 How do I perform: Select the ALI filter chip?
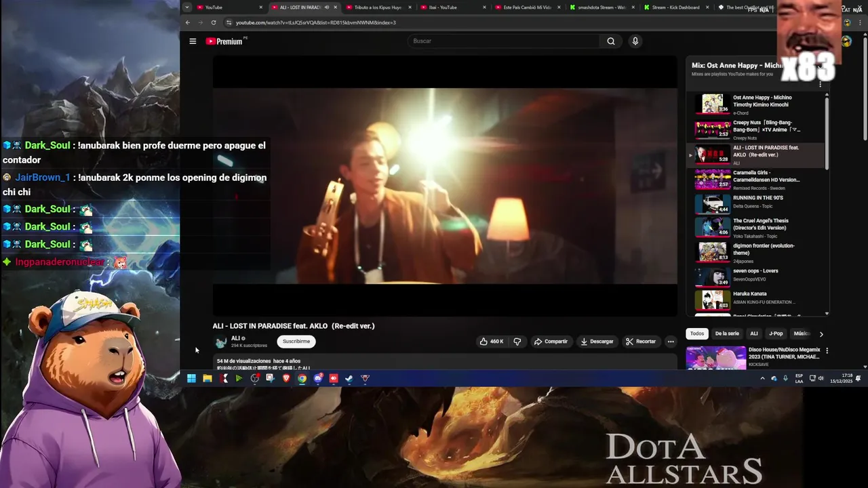(754, 333)
